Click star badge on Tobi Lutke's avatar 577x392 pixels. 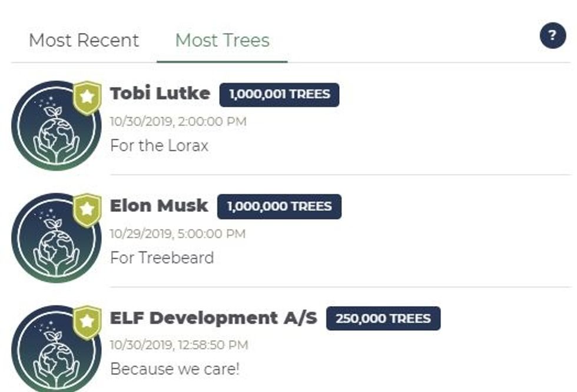pos(87,97)
